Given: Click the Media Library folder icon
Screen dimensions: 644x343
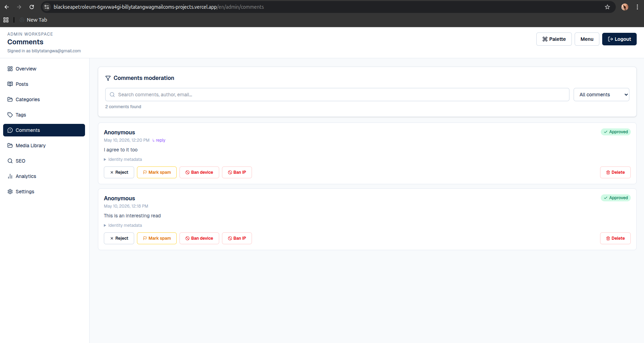Looking at the screenshot, I should pos(10,146).
